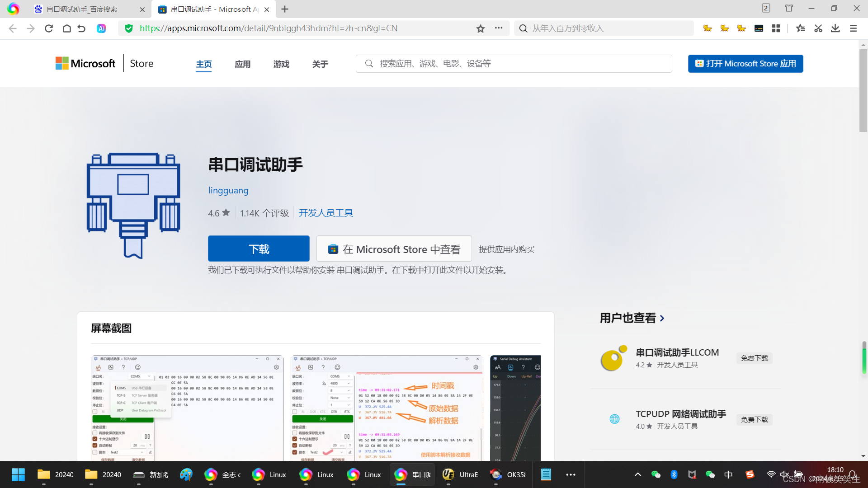Click the 4.6 star rating
Viewport: 868px width, 488px height.
(x=219, y=213)
